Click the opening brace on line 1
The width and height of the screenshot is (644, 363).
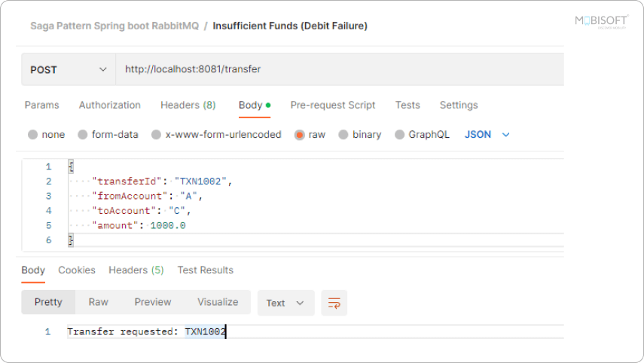pos(71,166)
